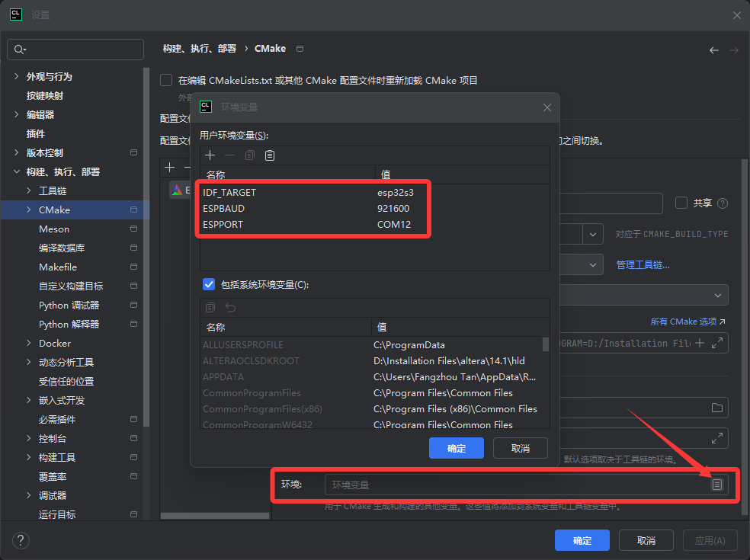Confirm the environment variables dialog with 确定

point(457,448)
